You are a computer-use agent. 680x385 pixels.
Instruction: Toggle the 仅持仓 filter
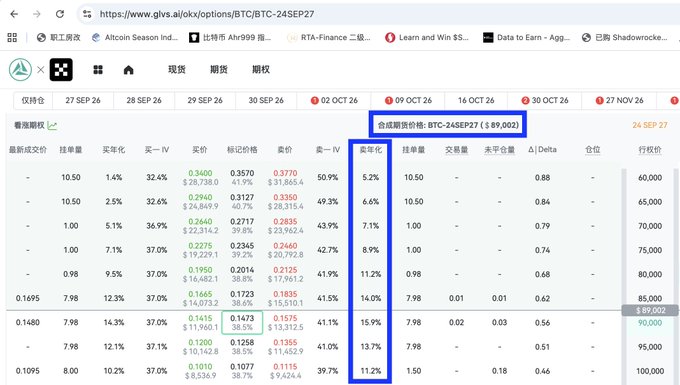point(33,101)
